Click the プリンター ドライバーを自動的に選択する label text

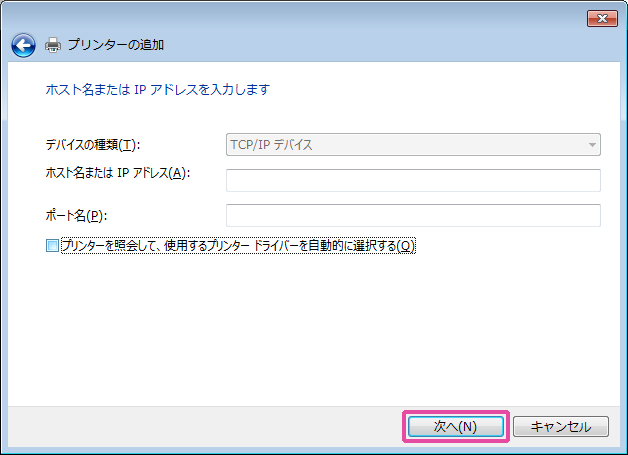(x=300, y=246)
